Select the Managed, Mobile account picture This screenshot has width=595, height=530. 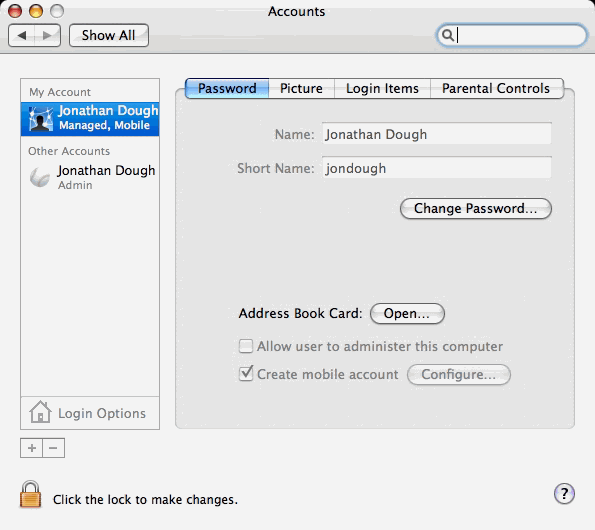pos(41,119)
